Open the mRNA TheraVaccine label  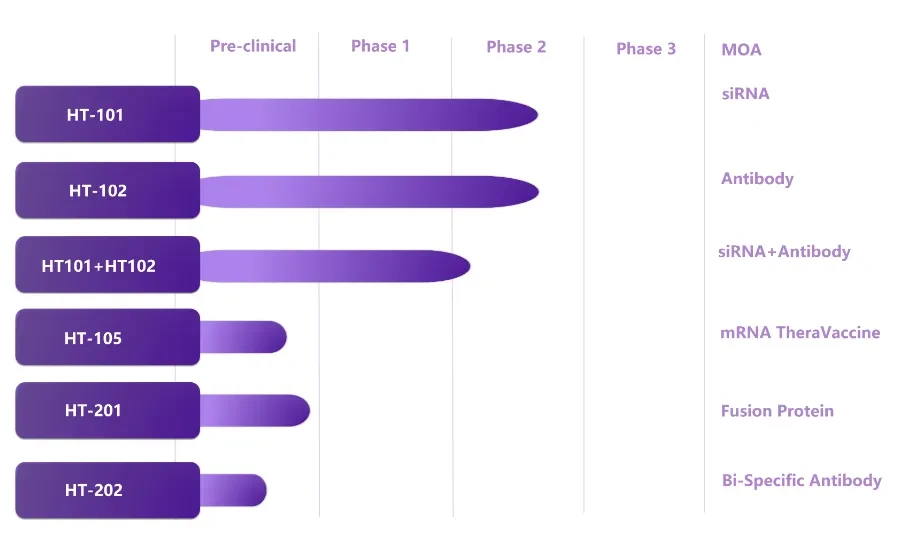pos(800,332)
